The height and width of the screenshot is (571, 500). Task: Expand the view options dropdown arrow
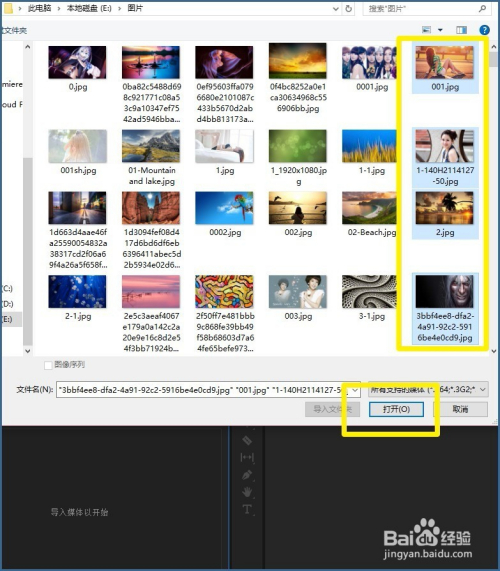click(440, 30)
